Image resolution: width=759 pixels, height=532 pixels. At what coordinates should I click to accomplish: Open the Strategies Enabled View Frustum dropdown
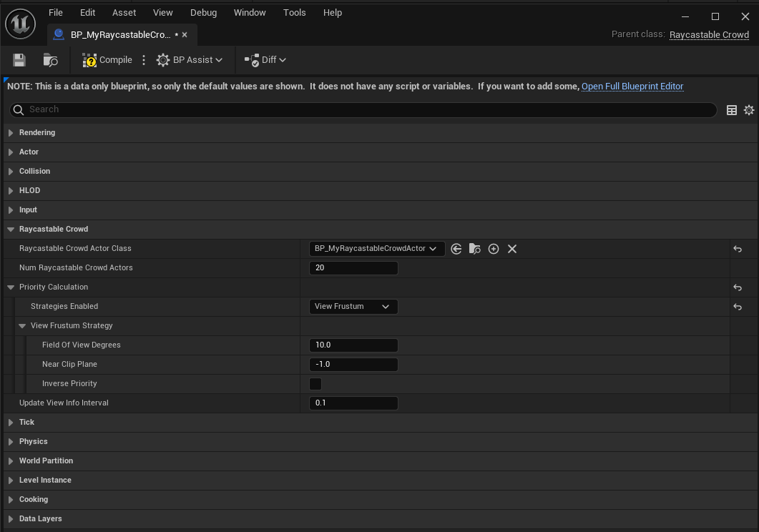[x=353, y=307]
